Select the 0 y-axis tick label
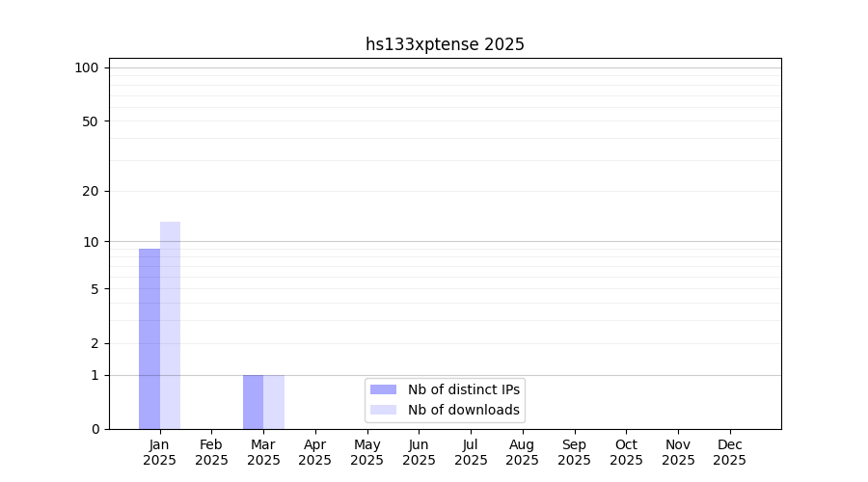Viewport: 868px width, 482px height. point(95,429)
